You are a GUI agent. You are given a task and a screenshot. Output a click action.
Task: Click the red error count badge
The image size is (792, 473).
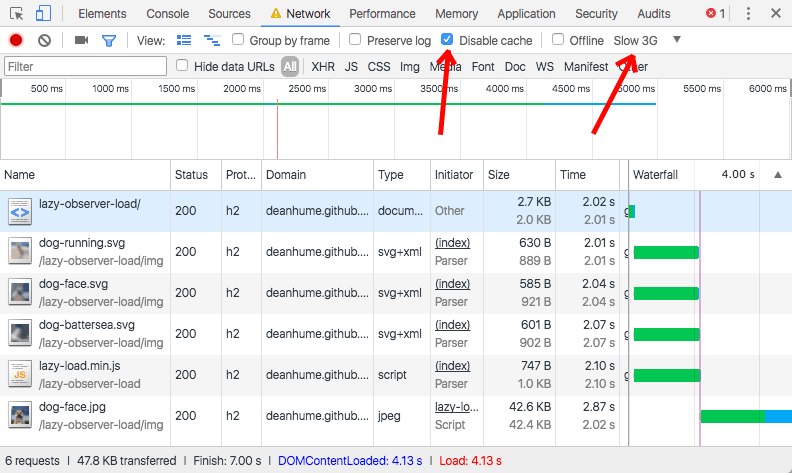click(715, 14)
